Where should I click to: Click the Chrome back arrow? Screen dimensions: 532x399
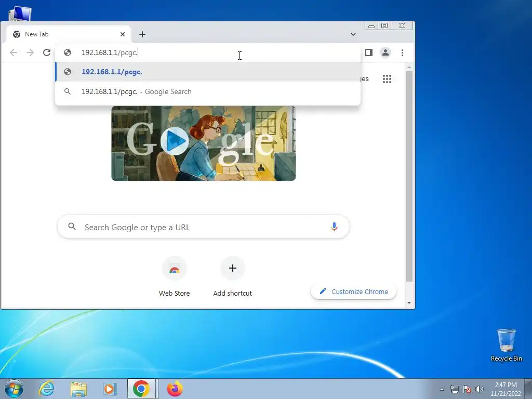pos(13,52)
